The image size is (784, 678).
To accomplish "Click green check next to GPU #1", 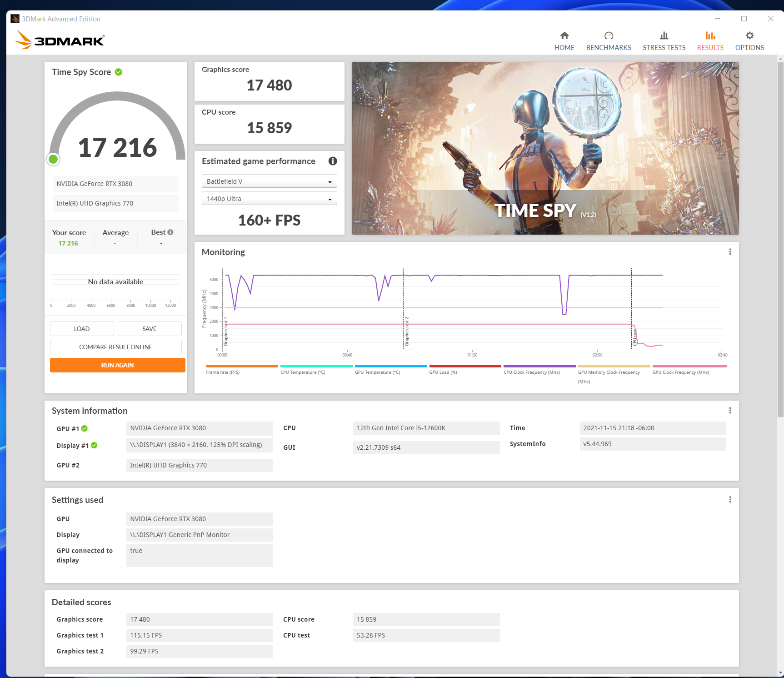I will click(85, 428).
